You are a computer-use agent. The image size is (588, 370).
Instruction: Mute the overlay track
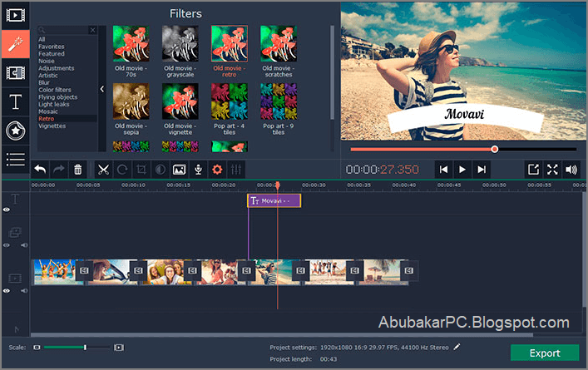click(x=24, y=245)
